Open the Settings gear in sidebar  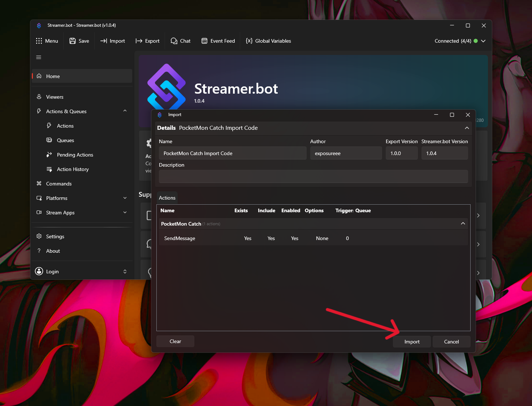click(x=39, y=236)
